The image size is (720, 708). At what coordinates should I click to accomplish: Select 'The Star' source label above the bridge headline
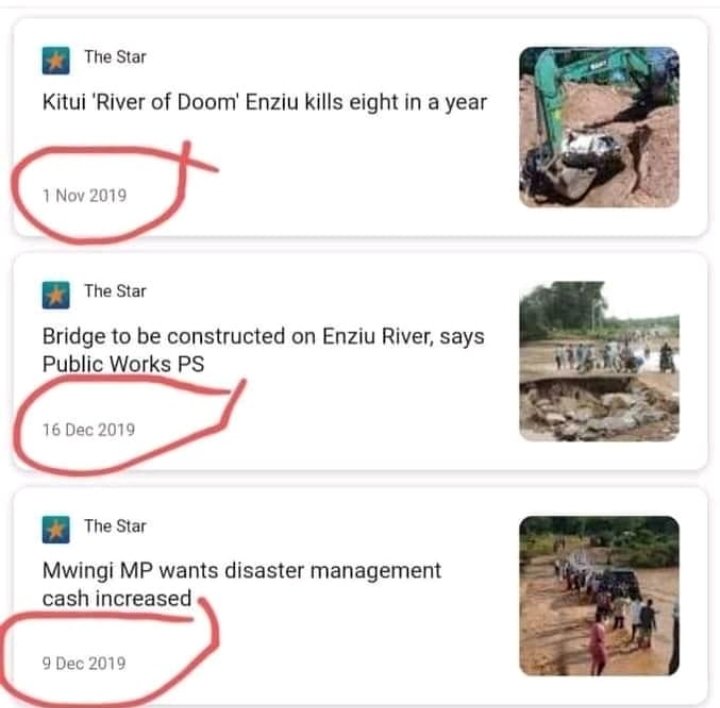(115, 291)
